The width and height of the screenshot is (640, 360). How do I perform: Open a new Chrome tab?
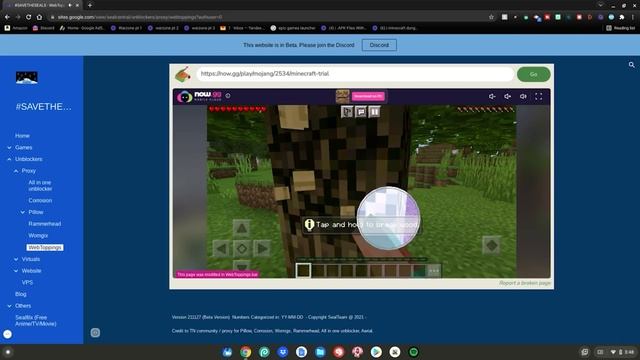89,5
